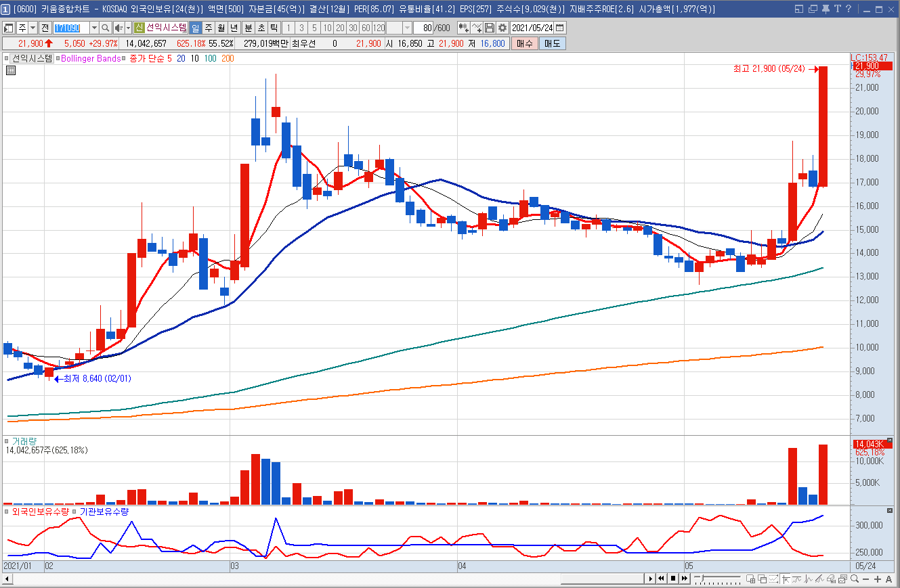
Task: Click 기관보유수량 indicator label
Action: click(104, 512)
